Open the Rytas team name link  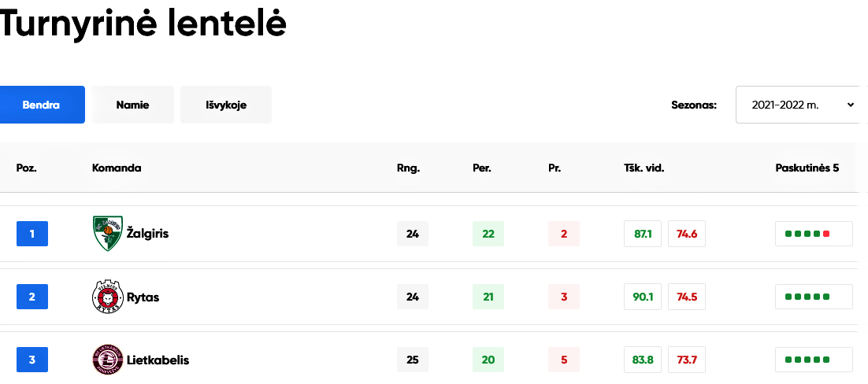143,297
